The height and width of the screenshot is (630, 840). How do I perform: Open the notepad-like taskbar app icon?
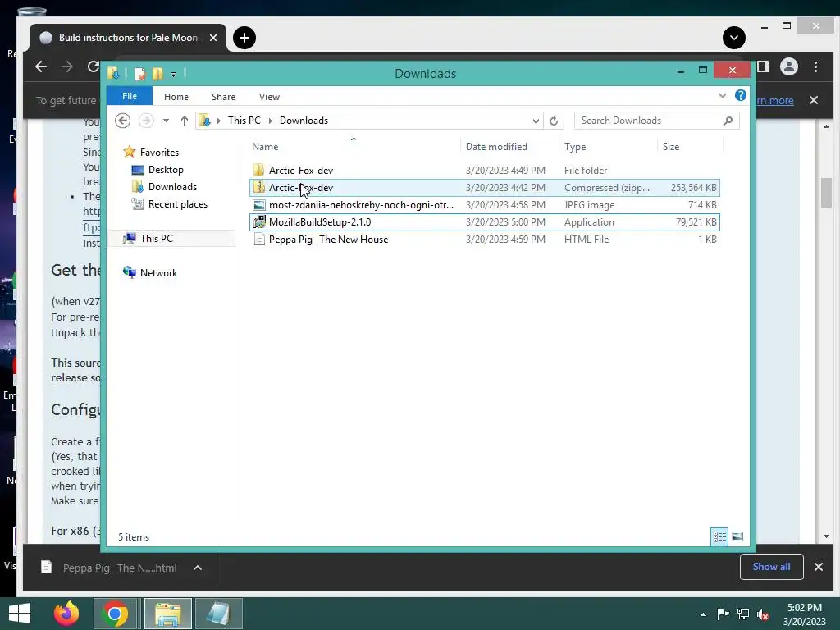coord(218,614)
